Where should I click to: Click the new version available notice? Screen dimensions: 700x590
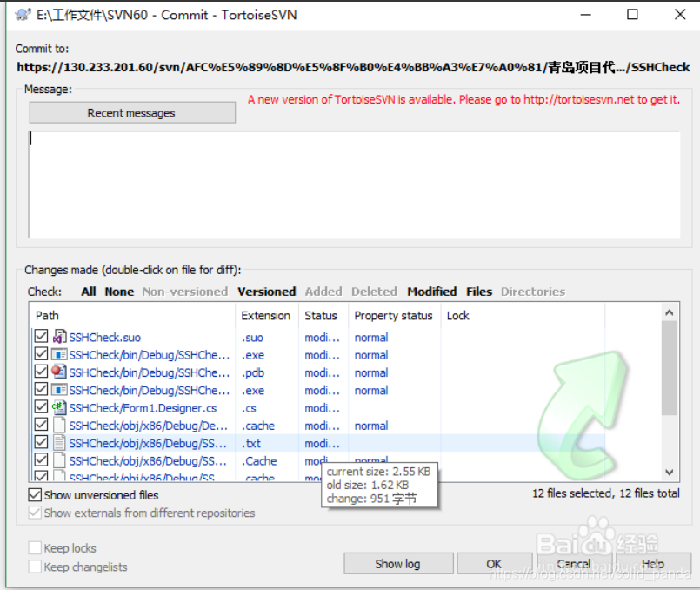[463, 99]
